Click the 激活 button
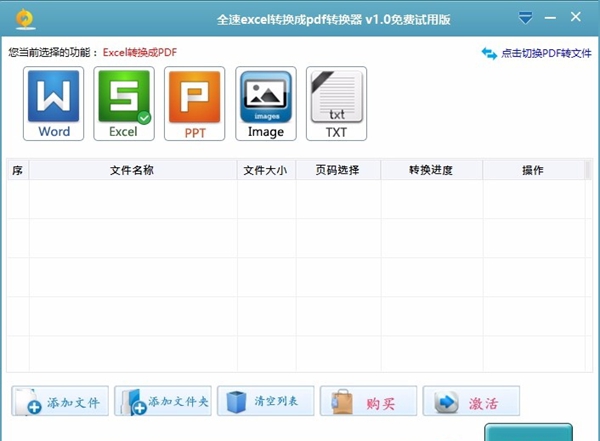Screen dimensions: 600x441 (x=471, y=401)
